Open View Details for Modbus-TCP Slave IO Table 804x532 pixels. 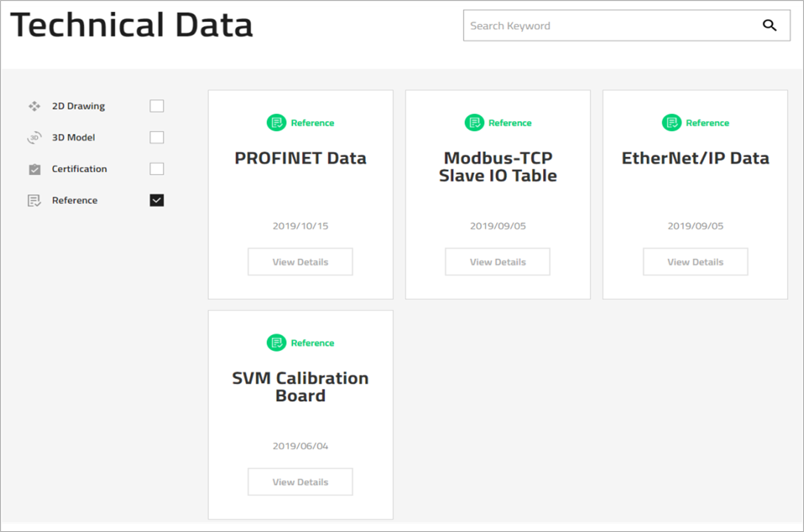click(497, 262)
